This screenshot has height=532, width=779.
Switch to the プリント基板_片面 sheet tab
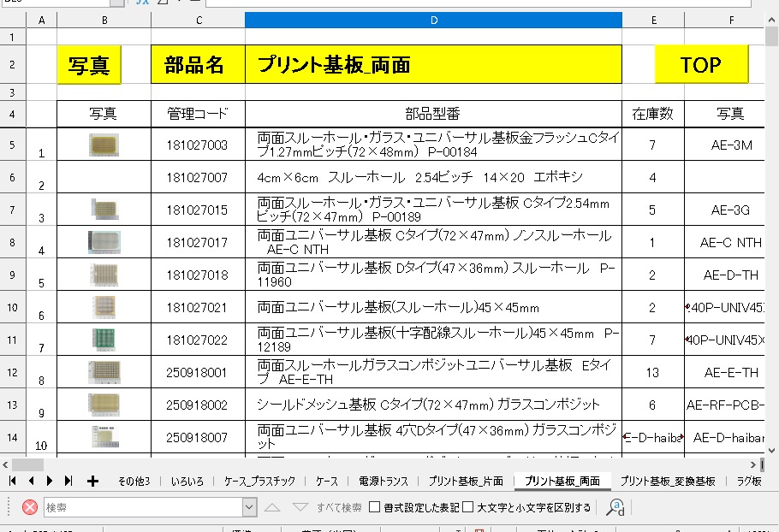[x=466, y=482]
